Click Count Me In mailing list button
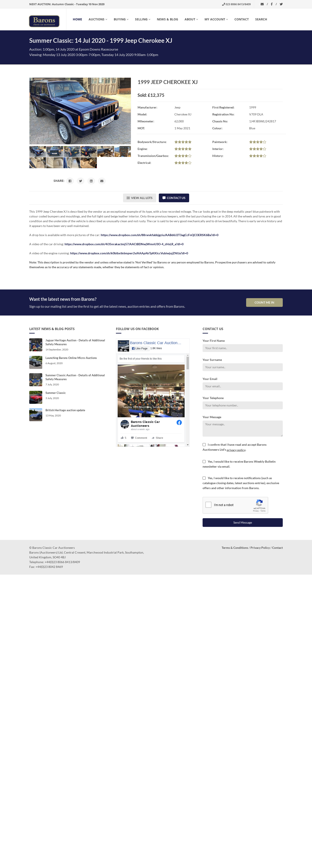 click(264, 302)
